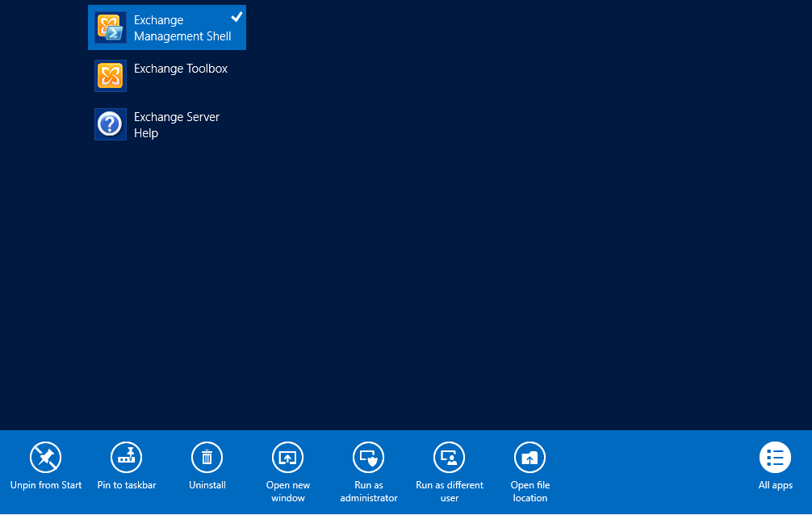
Task: Click the Run as administrator label
Action: [369, 491]
